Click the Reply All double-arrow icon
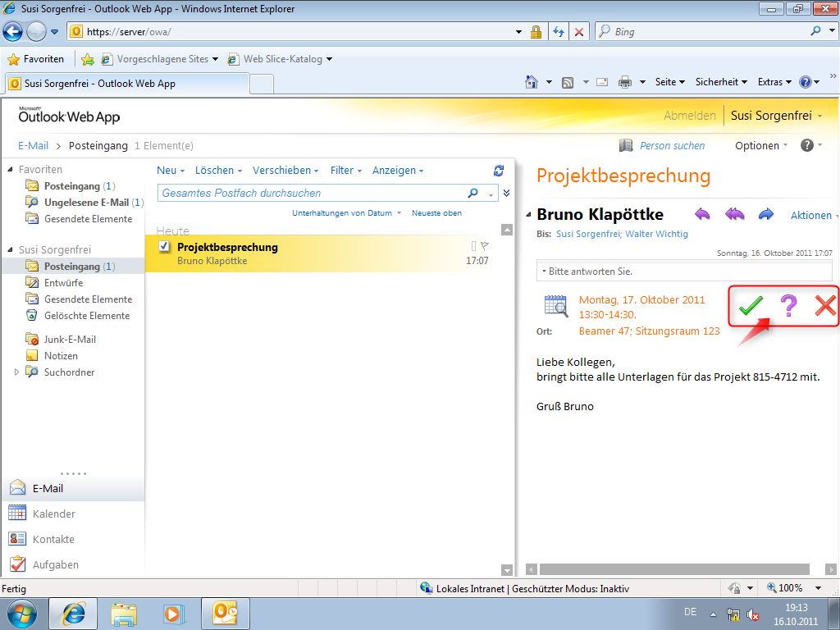This screenshot has height=630, width=840. click(734, 215)
